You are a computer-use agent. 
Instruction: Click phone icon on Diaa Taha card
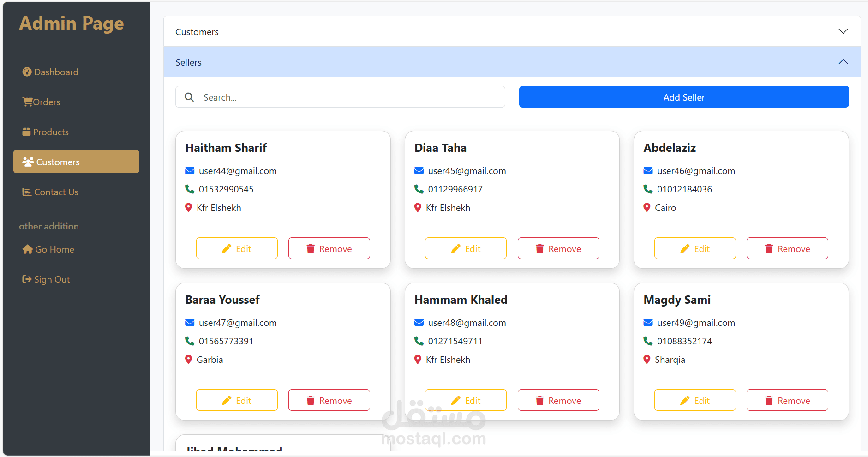click(419, 189)
